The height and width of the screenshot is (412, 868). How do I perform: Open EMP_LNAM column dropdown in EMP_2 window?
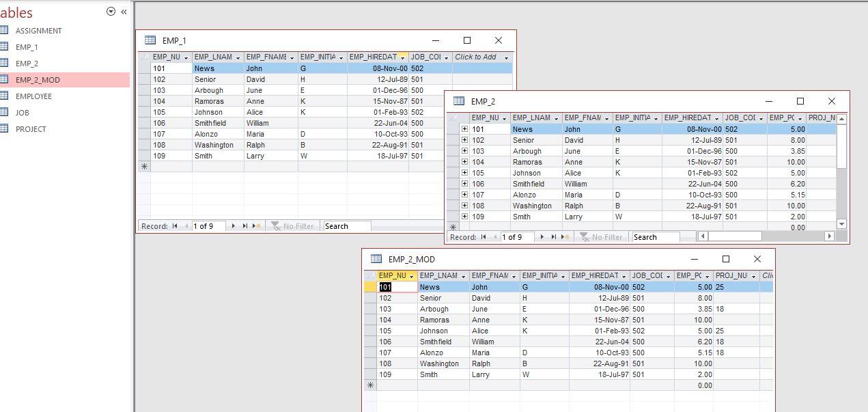point(557,119)
